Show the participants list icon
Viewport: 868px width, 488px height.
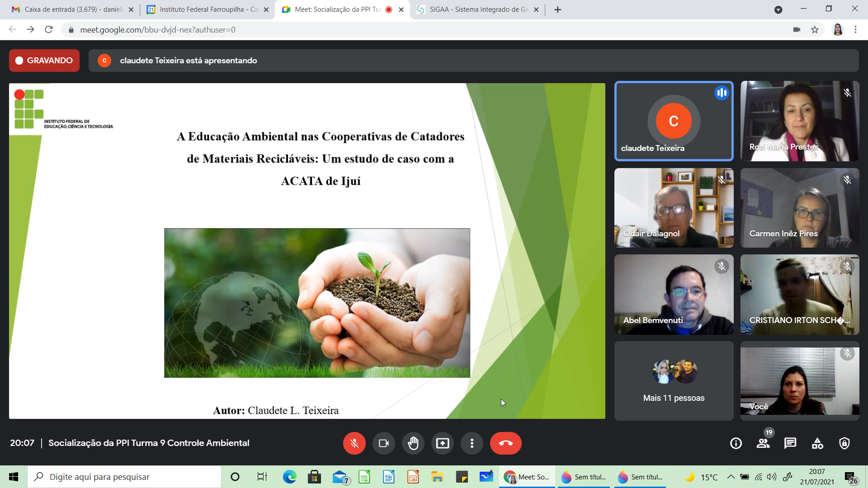pyautogui.click(x=763, y=443)
